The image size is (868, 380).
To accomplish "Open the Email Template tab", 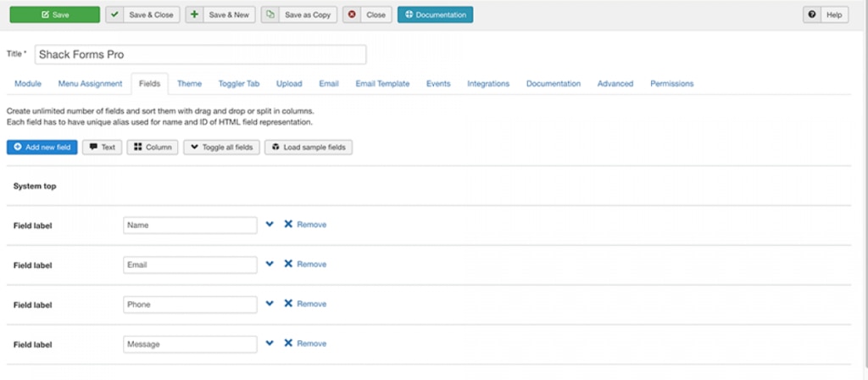I will tap(382, 84).
